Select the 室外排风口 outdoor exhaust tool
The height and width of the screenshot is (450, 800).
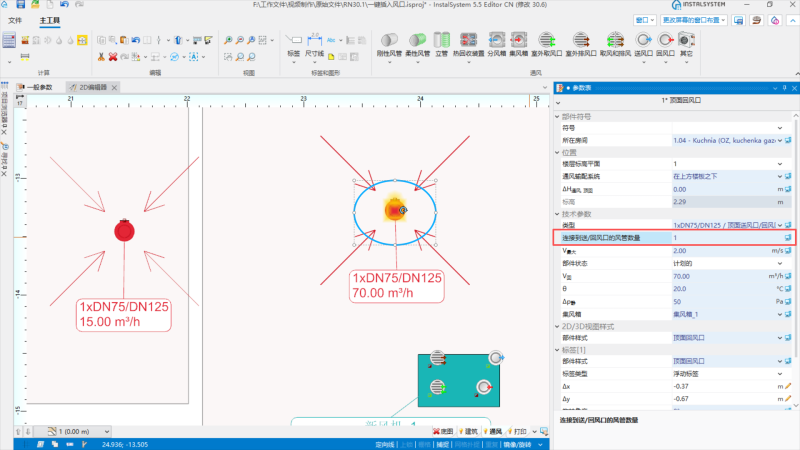[x=581, y=44]
